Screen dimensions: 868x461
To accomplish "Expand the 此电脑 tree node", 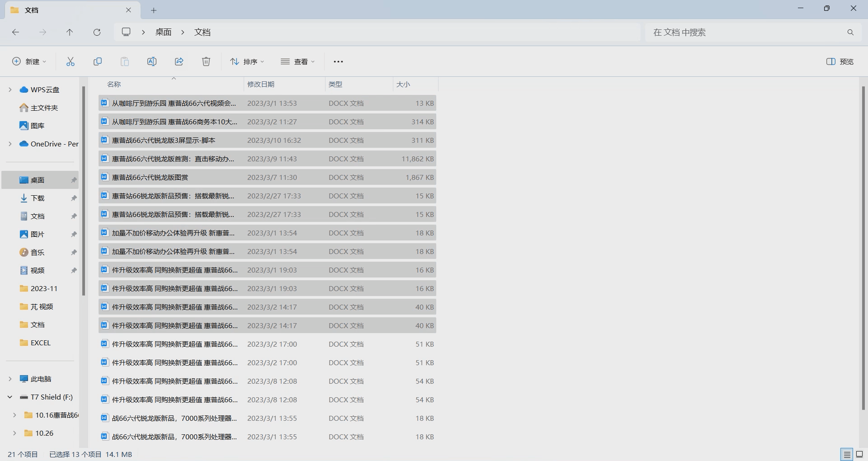I will coord(10,379).
